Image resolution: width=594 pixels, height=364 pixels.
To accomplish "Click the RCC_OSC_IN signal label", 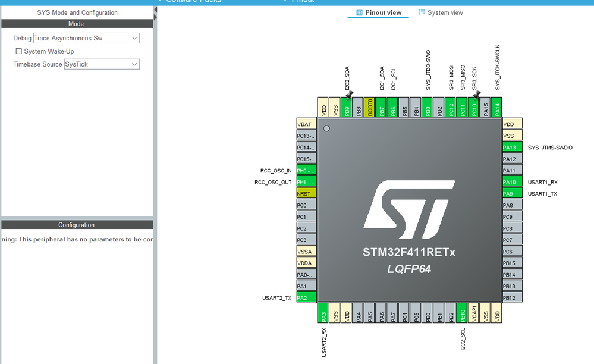I will coord(276,171).
